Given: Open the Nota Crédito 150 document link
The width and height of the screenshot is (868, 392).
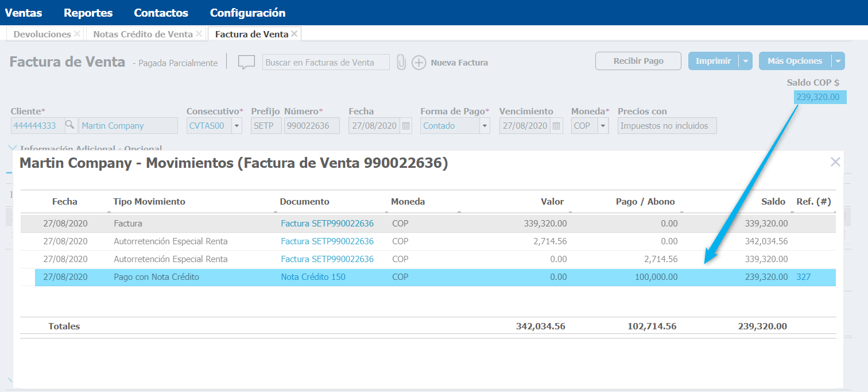Looking at the screenshot, I should click(313, 277).
